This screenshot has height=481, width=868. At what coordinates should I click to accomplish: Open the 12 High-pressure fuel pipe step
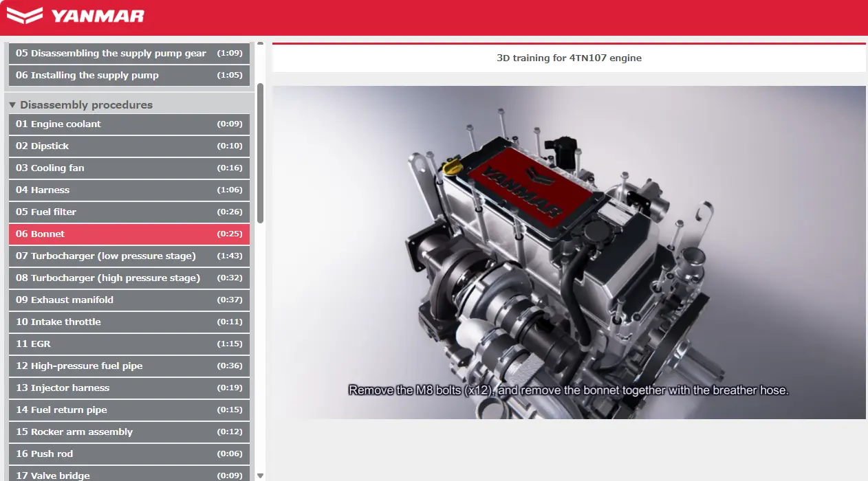[x=128, y=366]
